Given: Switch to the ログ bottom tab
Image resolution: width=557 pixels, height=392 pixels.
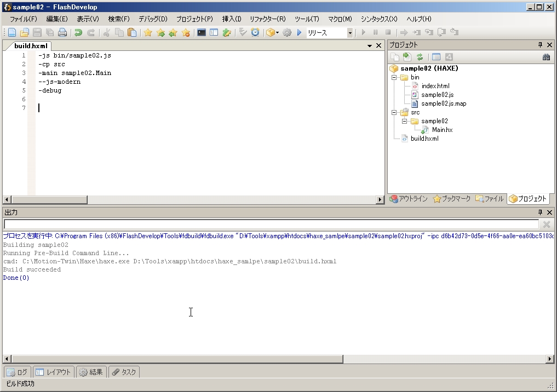Looking at the screenshot, I should (x=17, y=372).
